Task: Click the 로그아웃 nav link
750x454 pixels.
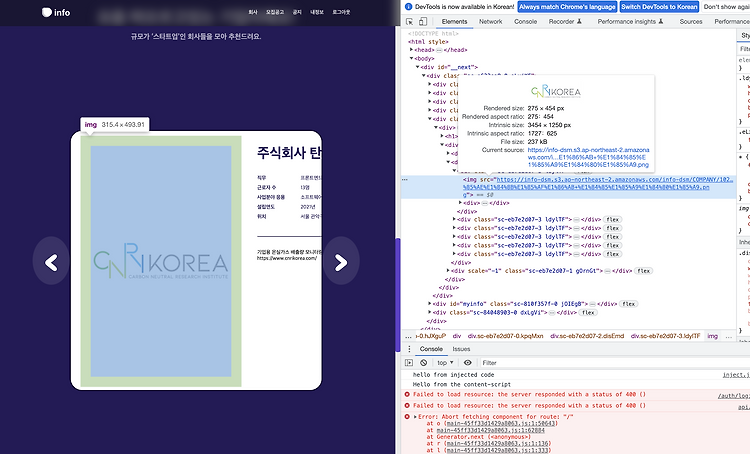Action: [341, 12]
